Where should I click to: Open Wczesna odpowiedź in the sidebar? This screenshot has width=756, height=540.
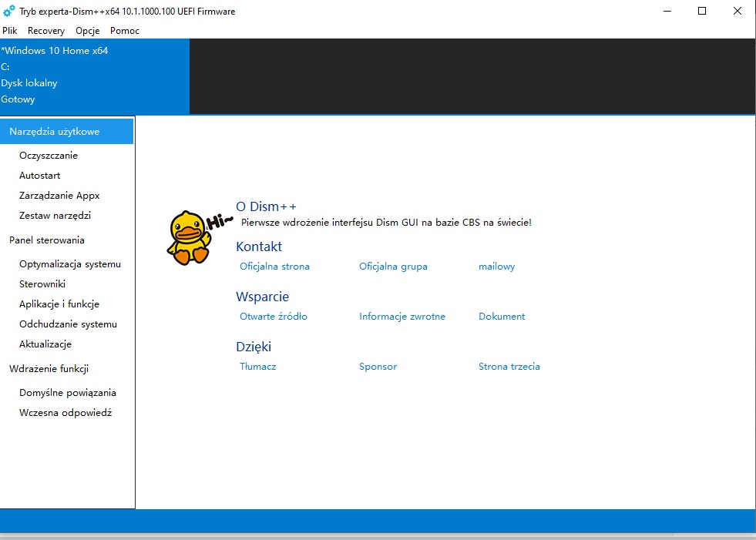point(66,413)
